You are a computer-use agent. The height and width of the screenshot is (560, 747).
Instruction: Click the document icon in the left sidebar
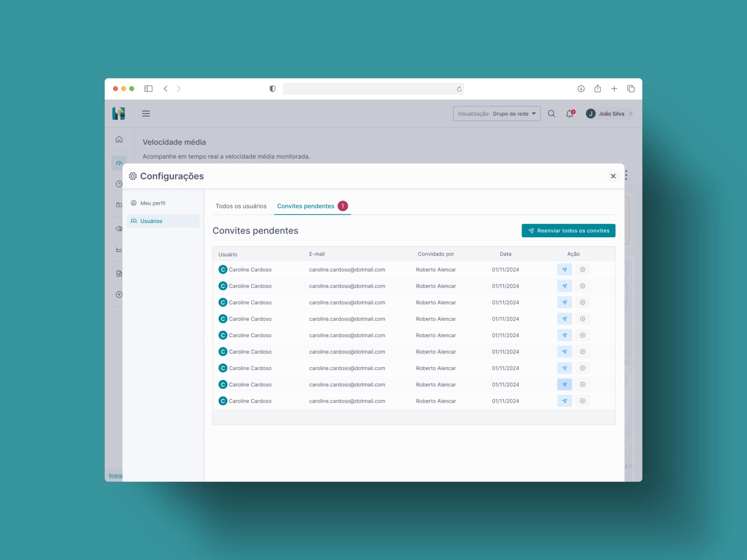coord(119,273)
